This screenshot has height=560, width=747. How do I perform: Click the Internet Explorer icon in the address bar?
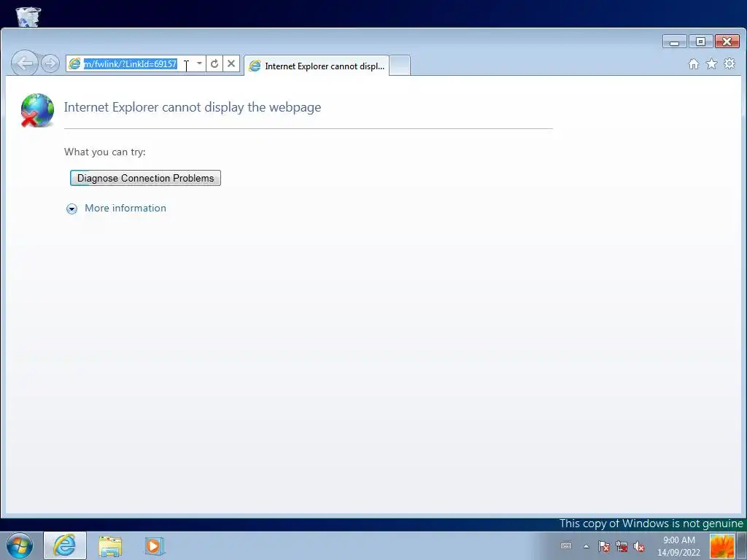tap(74, 63)
